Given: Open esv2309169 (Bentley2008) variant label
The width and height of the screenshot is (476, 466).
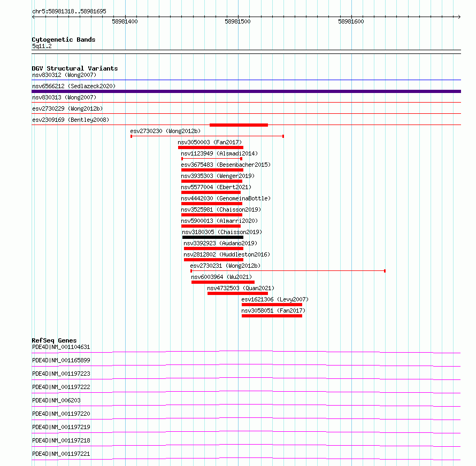Looking at the screenshot, I should [x=71, y=120].
